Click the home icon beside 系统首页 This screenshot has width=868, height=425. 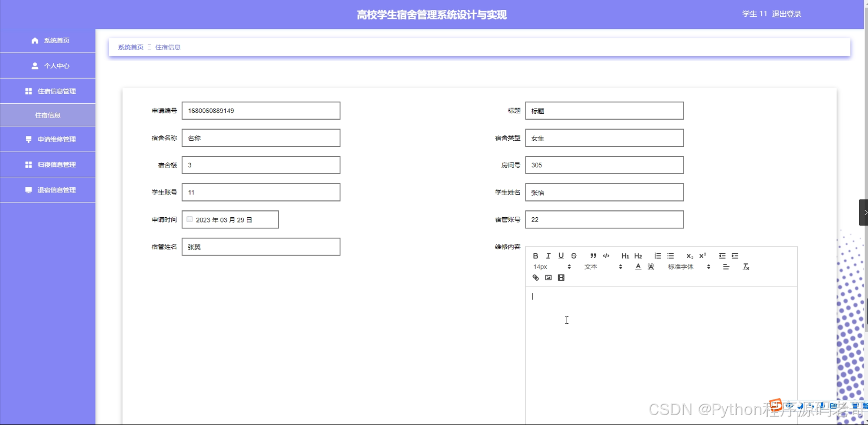tap(35, 40)
